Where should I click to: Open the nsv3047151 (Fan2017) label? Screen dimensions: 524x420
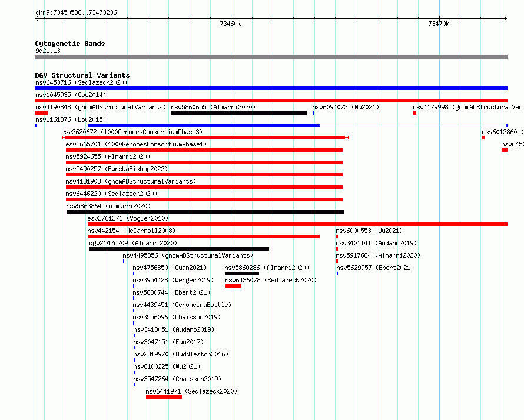pos(168,342)
